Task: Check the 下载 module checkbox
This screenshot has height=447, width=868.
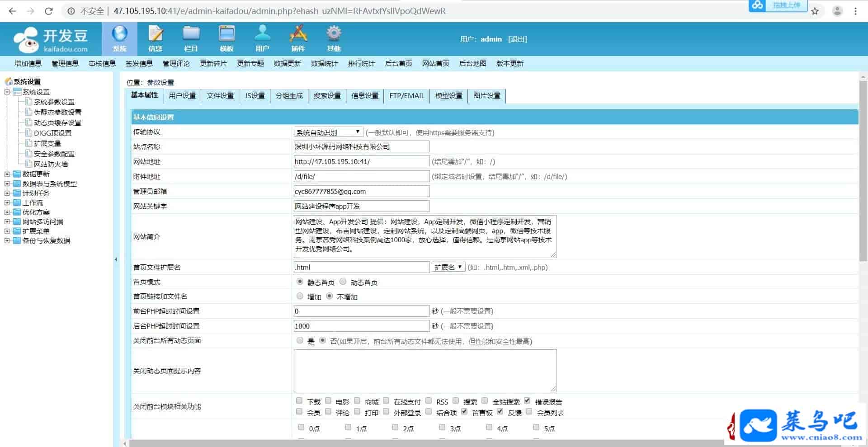Action: point(299,401)
